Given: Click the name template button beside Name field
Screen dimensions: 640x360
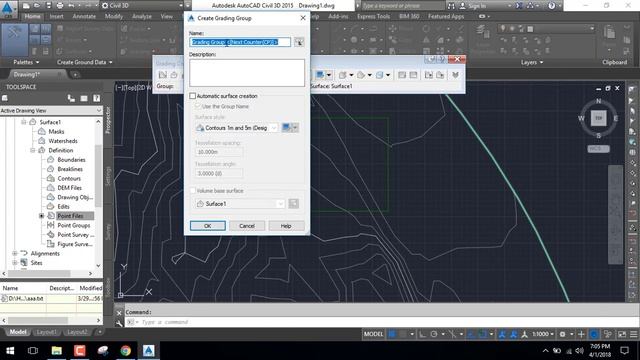Looking at the screenshot, I should pos(299,42).
